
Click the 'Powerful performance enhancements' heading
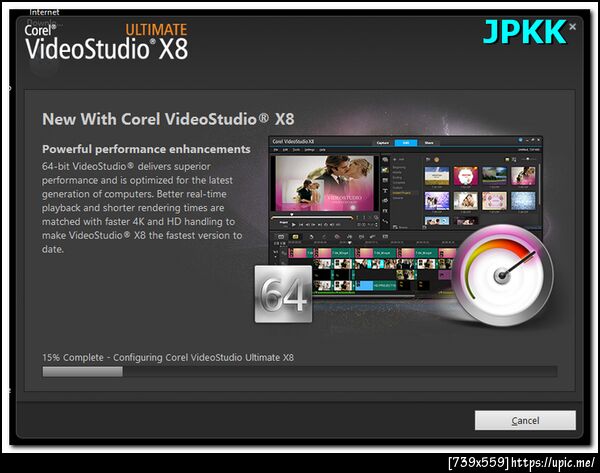click(146, 149)
